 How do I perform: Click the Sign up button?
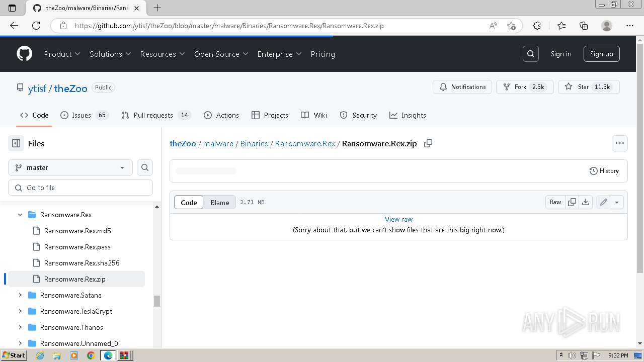click(601, 54)
